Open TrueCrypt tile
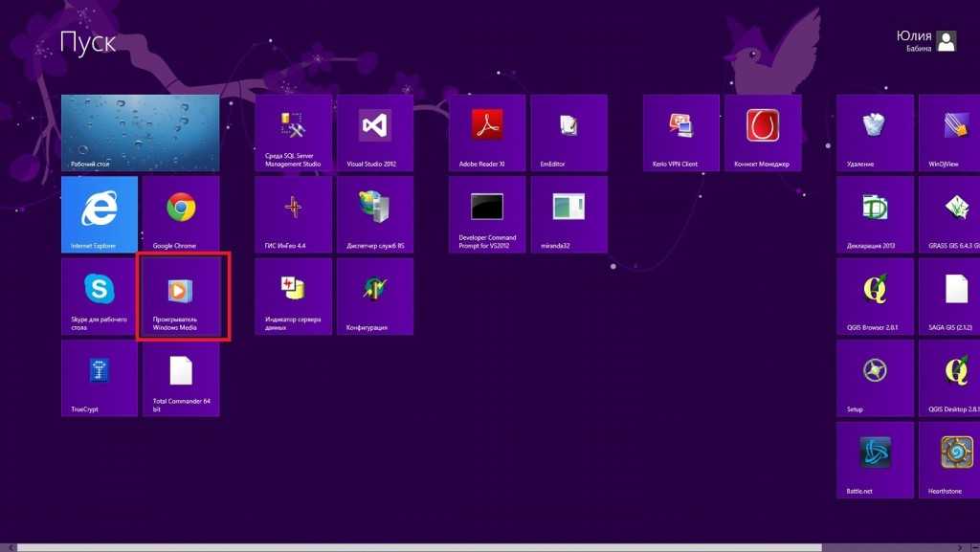This screenshot has width=980, height=552. click(x=100, y=379)
